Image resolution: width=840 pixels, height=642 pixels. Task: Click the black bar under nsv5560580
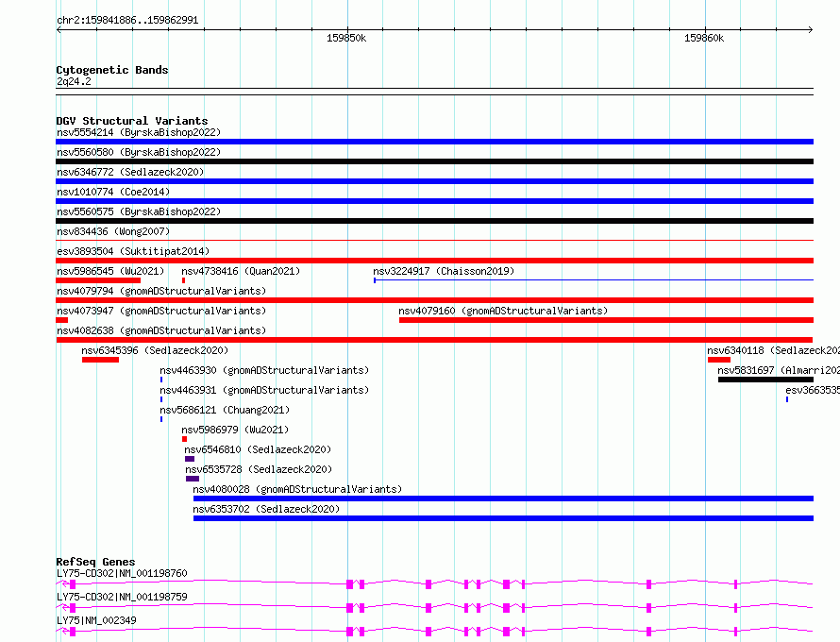click(x=434, y=161)
